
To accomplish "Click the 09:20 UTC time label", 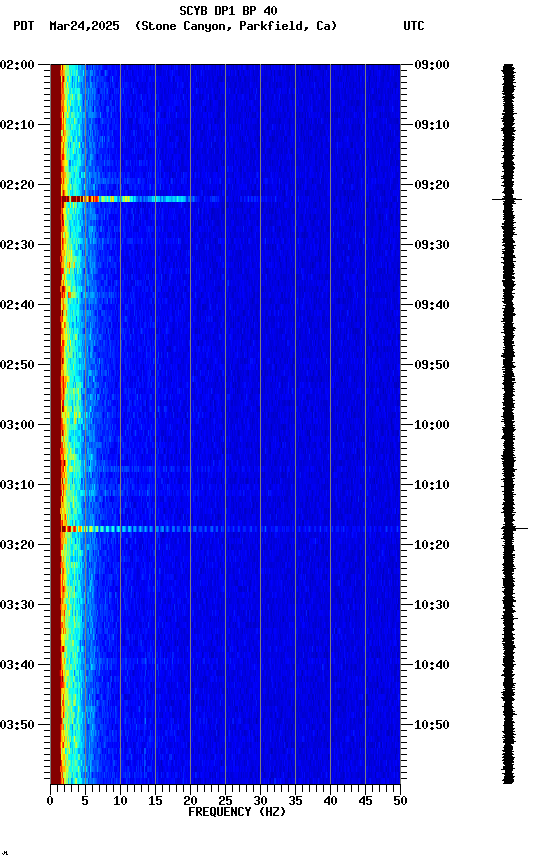I will coord(432,185).
